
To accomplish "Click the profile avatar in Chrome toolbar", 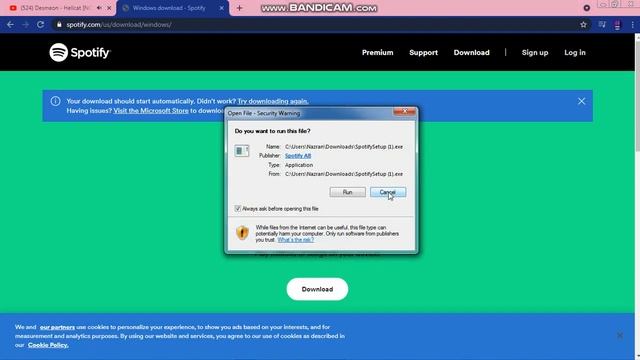I will click(x=617, y=25).
